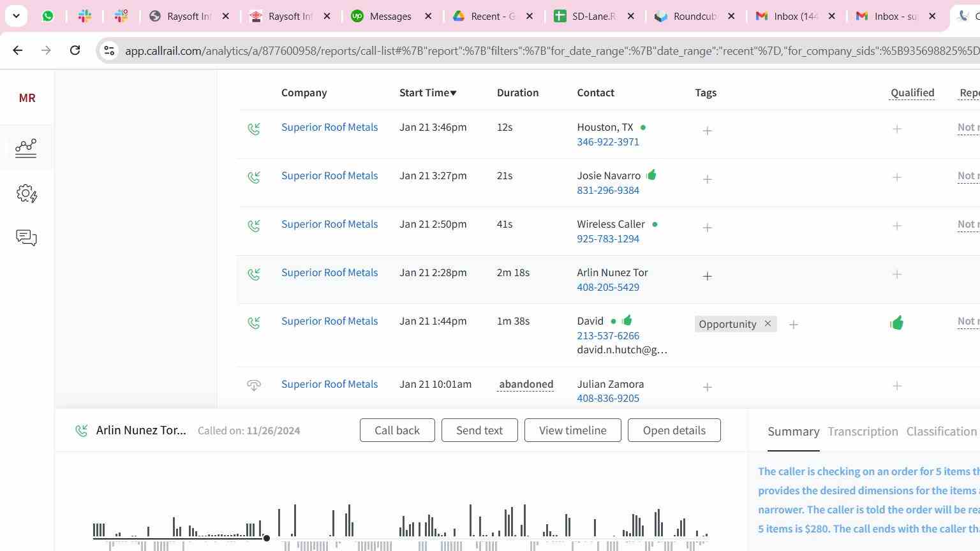Toggle the qualified thumbs-up on David's call

pos(896,323)
